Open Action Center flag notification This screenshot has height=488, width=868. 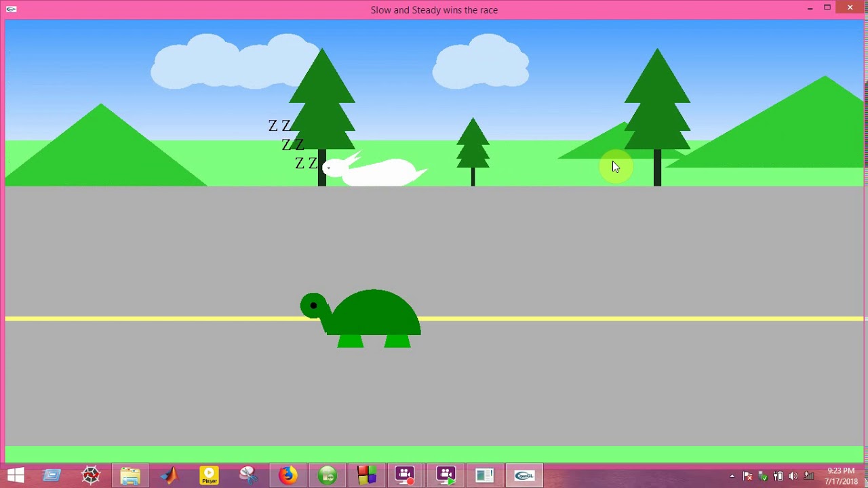coord(748,476)
